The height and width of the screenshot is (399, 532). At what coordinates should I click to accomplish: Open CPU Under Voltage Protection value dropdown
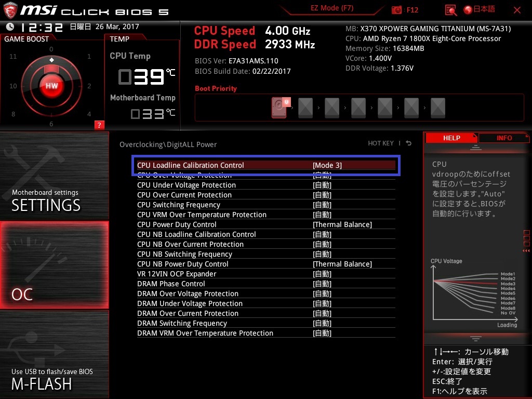click(x=322, y=185)
